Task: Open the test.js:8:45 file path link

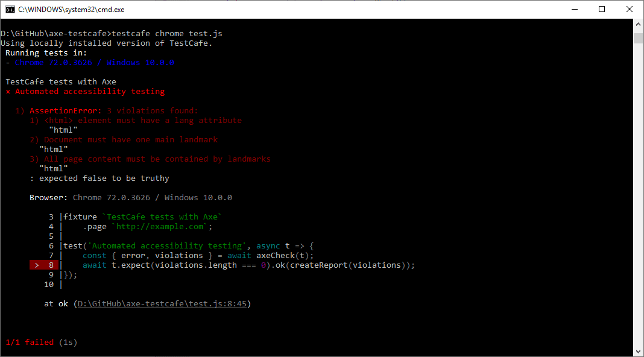Action: tap(162, 303)
